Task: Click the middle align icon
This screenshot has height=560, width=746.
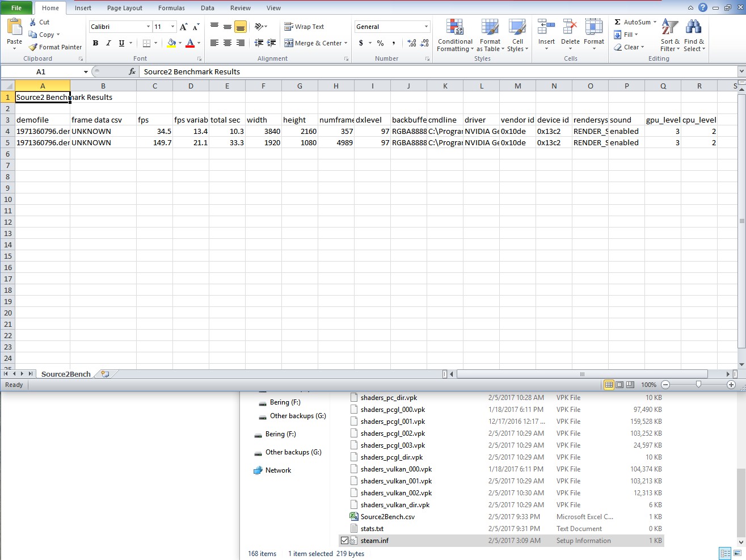Action: [x=227, y=27]
